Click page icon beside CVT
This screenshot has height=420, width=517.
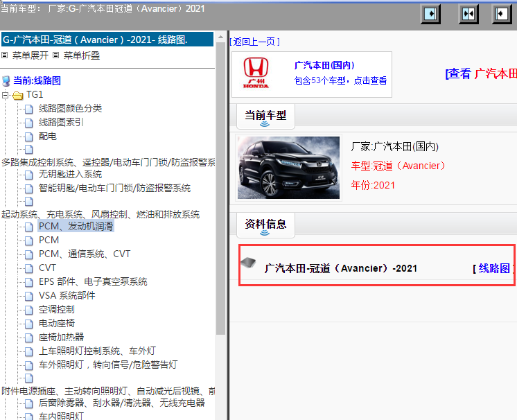pos(29,268)
